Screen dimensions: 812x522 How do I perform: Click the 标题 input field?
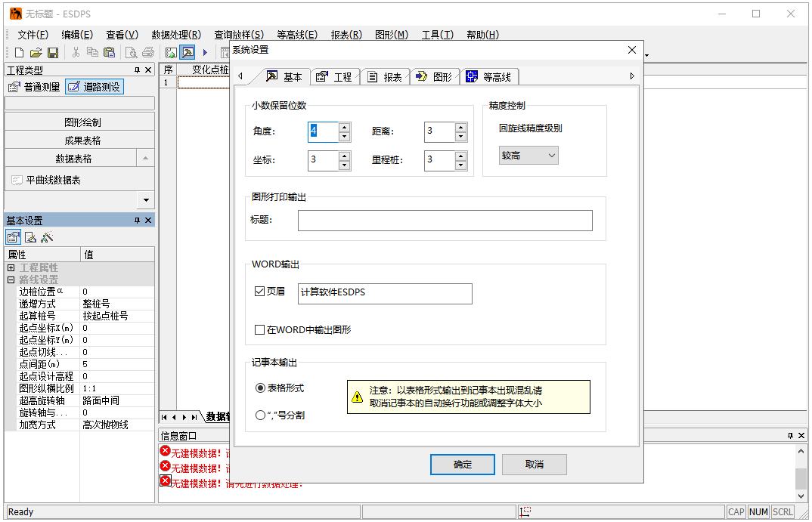pyautogui.click(x=445, y=221)
